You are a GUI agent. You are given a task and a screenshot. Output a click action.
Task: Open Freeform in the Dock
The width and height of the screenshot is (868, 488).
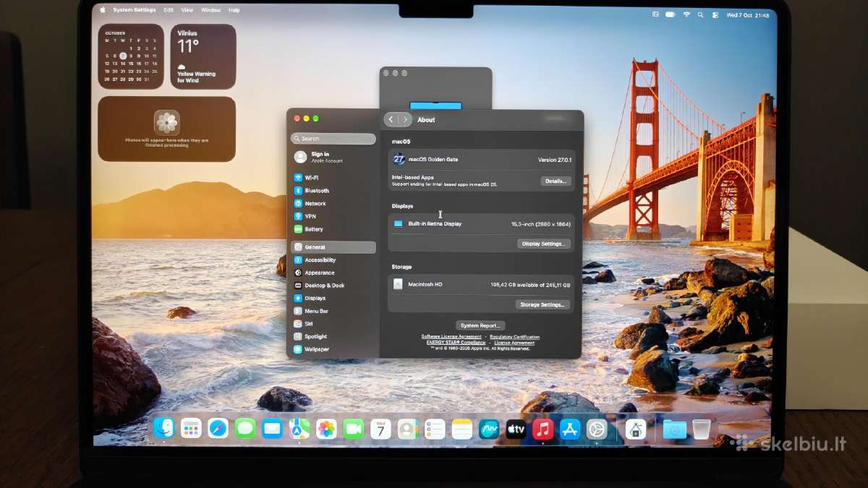489,429
